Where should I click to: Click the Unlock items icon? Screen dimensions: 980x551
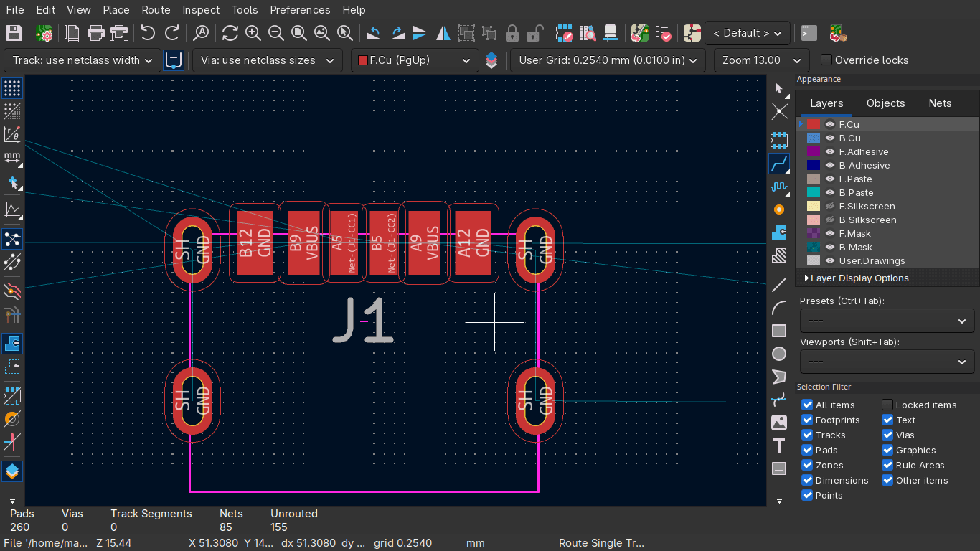pos(534,33)
